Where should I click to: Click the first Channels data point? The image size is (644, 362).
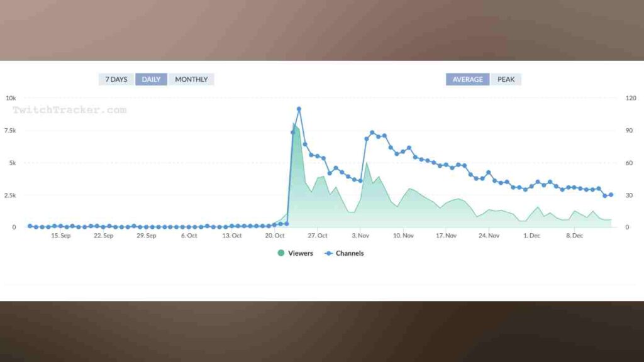30,226
